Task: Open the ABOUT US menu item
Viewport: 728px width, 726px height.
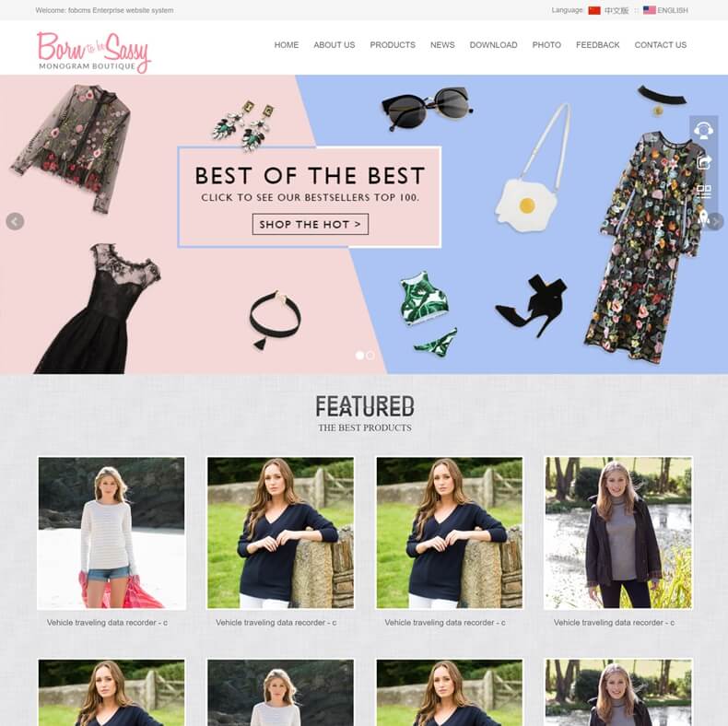Action: 335,45
